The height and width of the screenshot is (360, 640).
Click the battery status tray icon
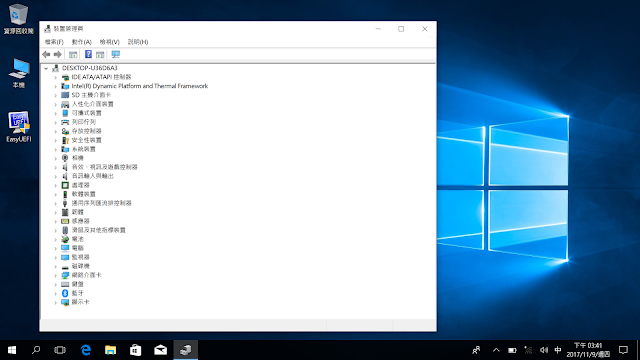(x=512, y=350)
